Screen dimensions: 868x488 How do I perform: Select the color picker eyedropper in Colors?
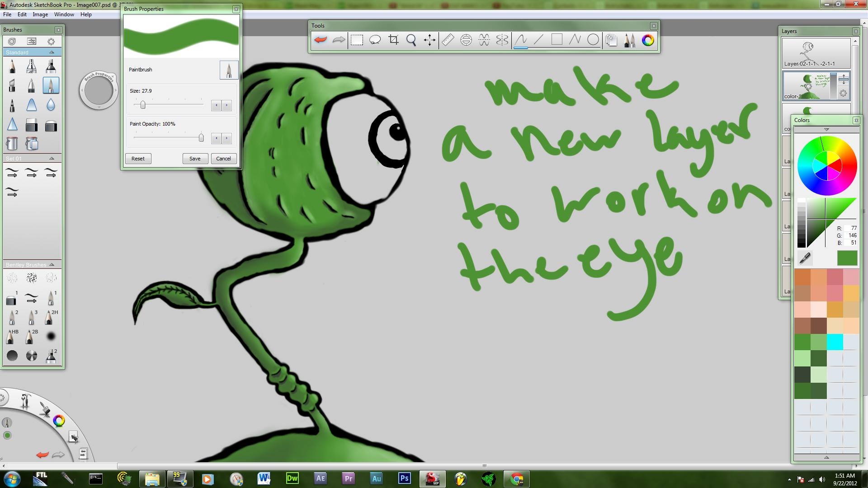(805, 258)
